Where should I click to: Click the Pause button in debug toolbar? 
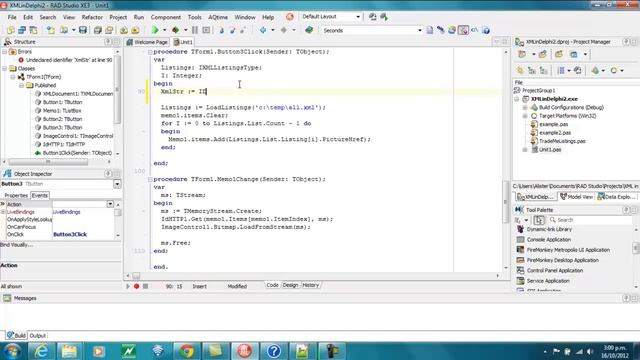pyautogui.click(x=195, y=30)
